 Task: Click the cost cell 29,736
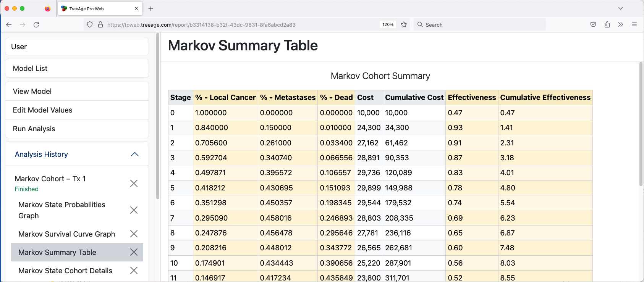tap(369, 172)
